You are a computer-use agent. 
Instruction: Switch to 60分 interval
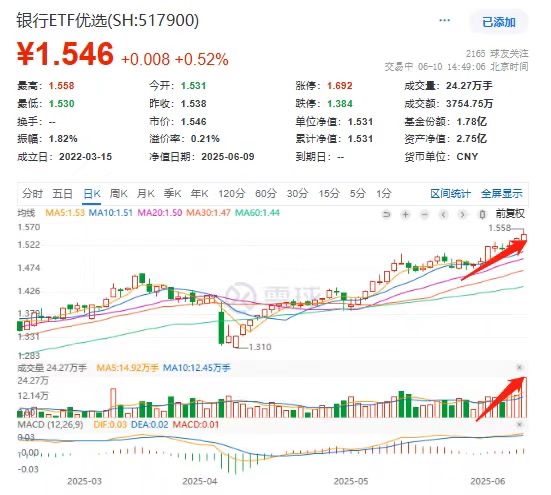(266, 193)
